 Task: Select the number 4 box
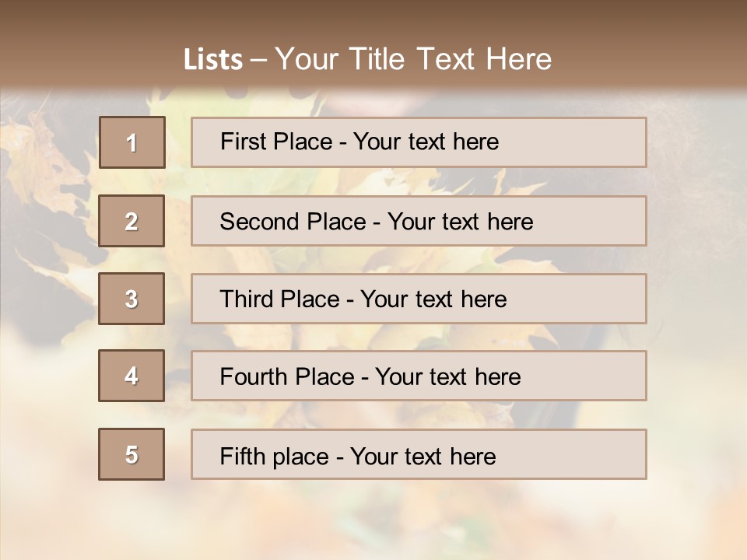[x=132, y=376]
